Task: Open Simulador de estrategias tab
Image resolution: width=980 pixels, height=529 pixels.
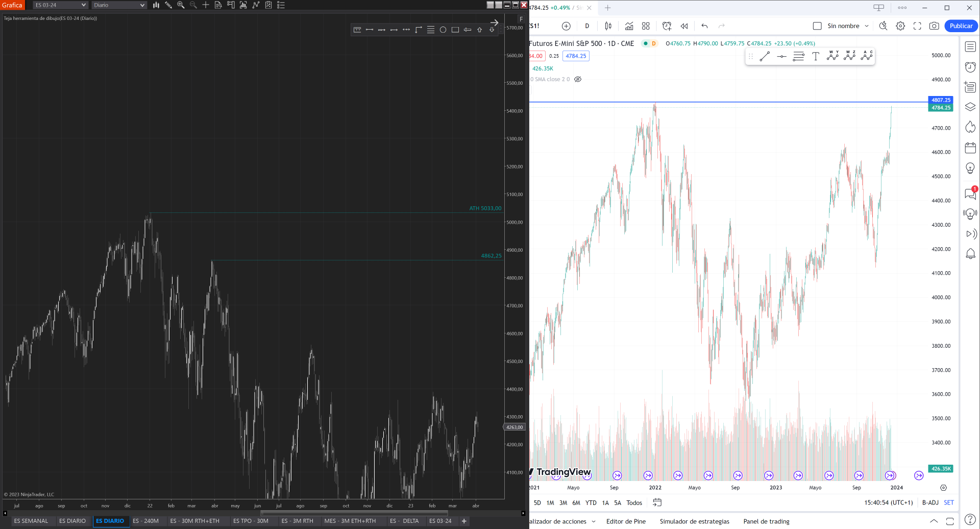Action: click(694, 521)
